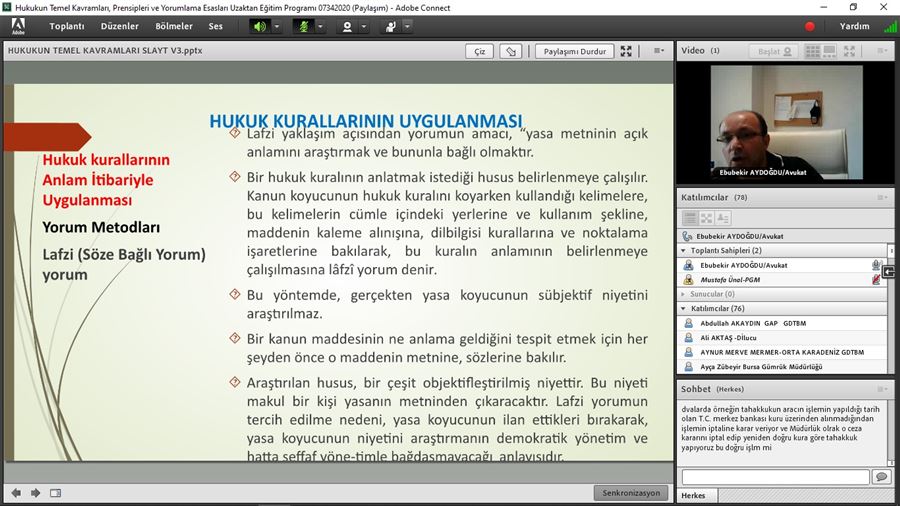900x506 pixels.
Task: Select the pointer tool next to Çiz
Action: pos(510,51)
